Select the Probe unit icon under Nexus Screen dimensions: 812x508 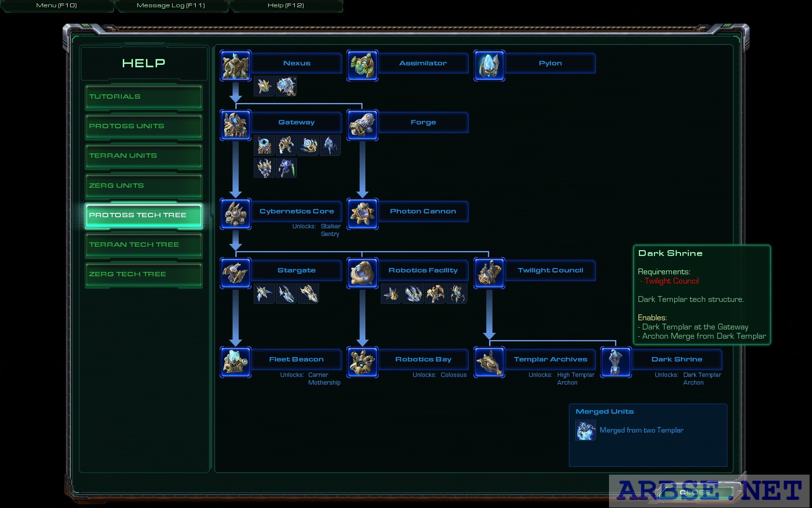click(264, 86)
